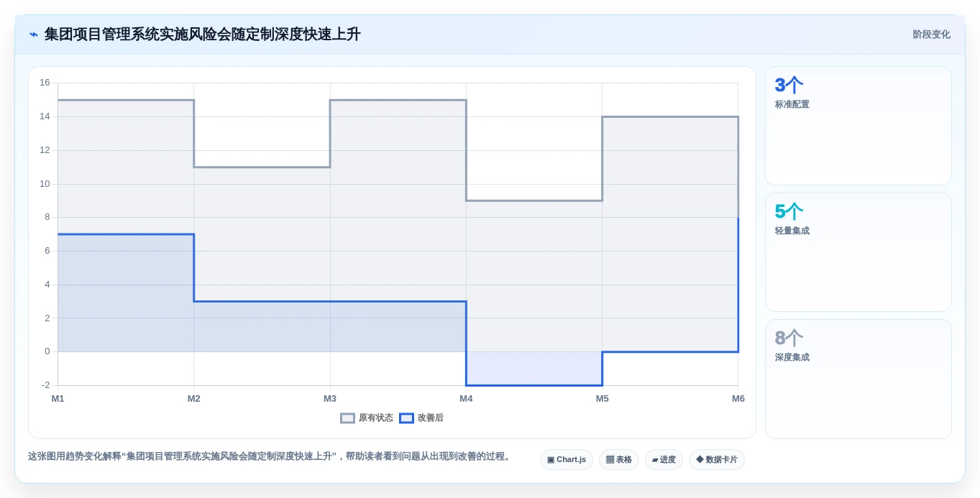The height and width of the screenshot is (498, 980).
Task: Toggle the 原有状态 legend series
Action: [367, 418]
